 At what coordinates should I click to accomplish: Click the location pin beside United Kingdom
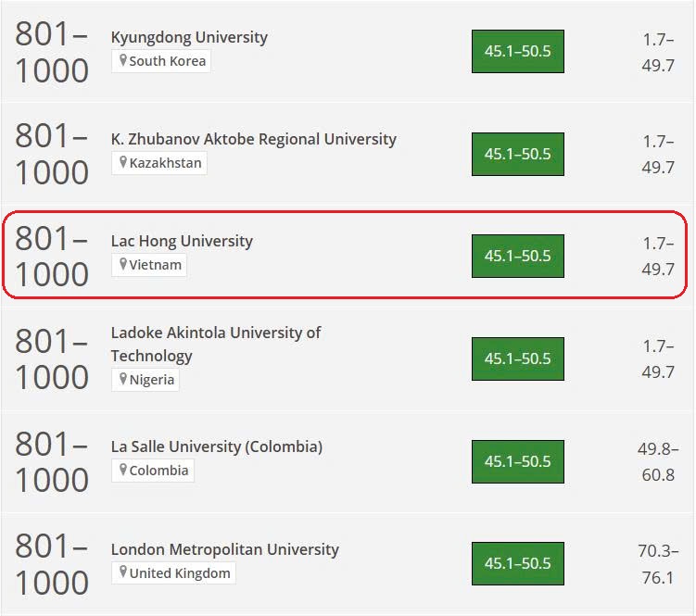122,573
